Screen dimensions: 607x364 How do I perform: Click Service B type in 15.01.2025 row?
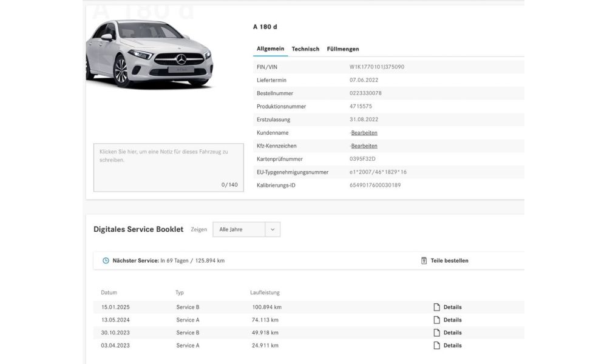pyautogui.click(x=188, y=307)
